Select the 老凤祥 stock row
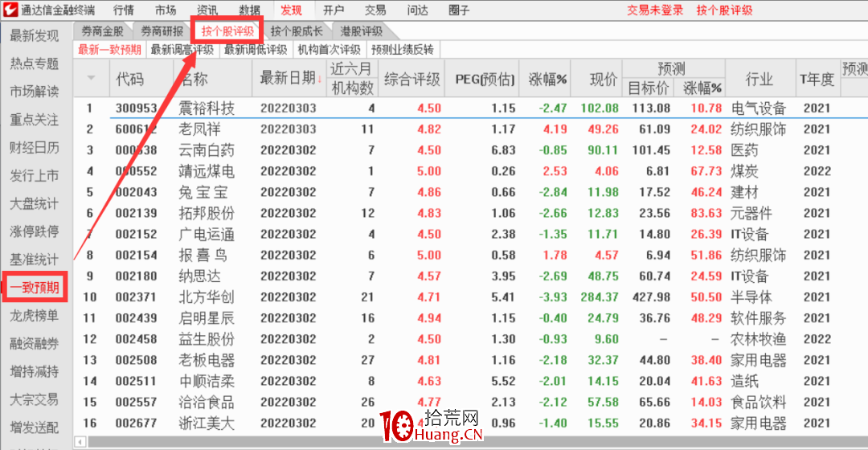The image size is (868, 450). pos(470,129)
